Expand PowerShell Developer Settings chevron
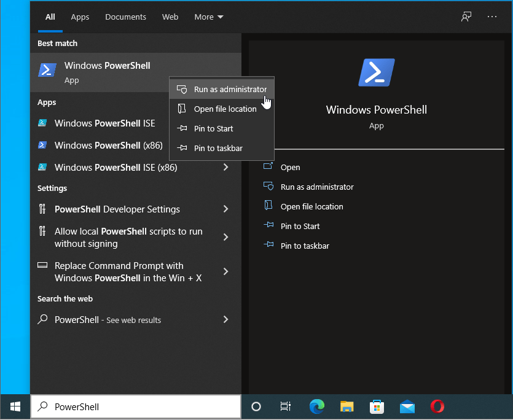The image size is (513, 420). [x=225, y=209]
